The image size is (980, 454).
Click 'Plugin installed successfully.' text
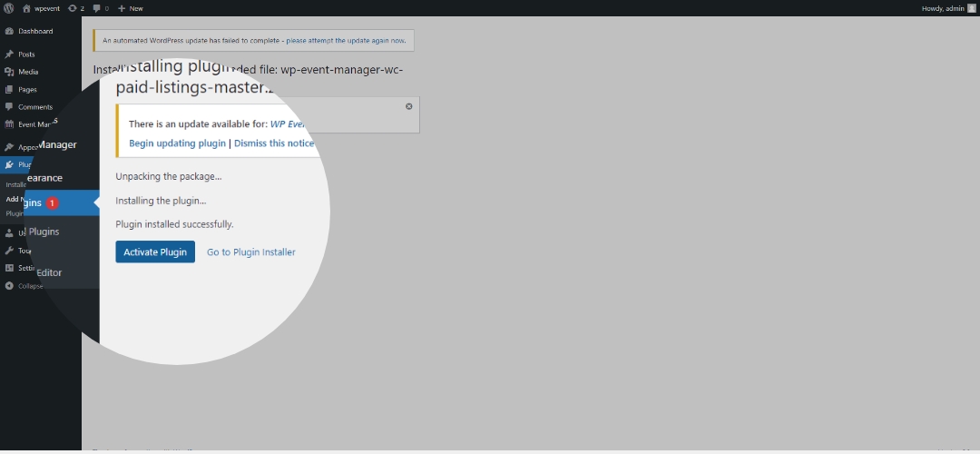coord(174,224)
